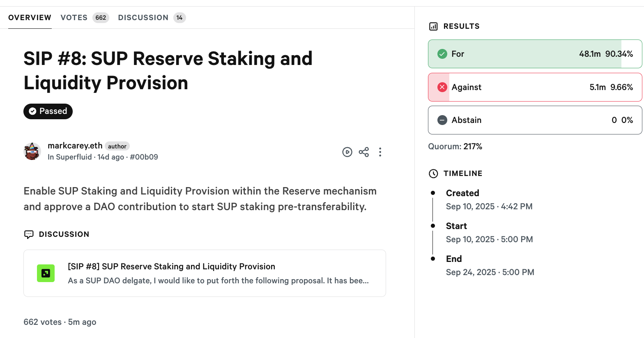Click the green checkmark icon on For
The height and width of the screenshot is (338, 644).
coord(442,54)
